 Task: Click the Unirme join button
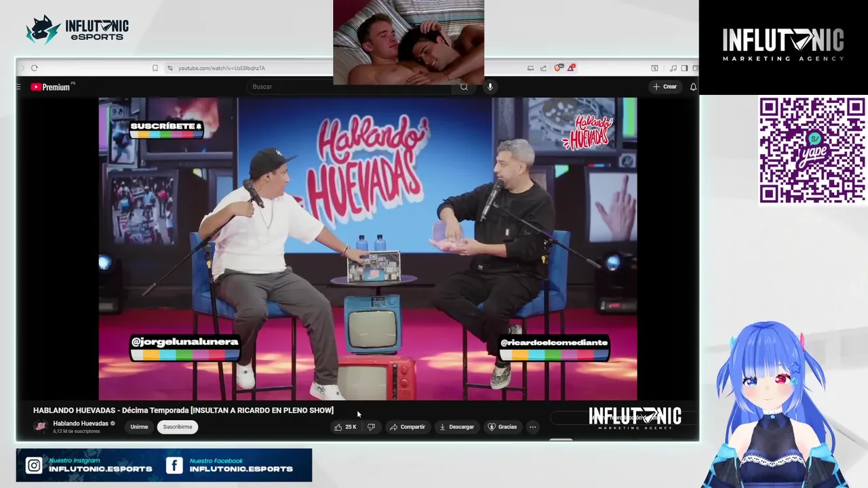pos(139,427)
